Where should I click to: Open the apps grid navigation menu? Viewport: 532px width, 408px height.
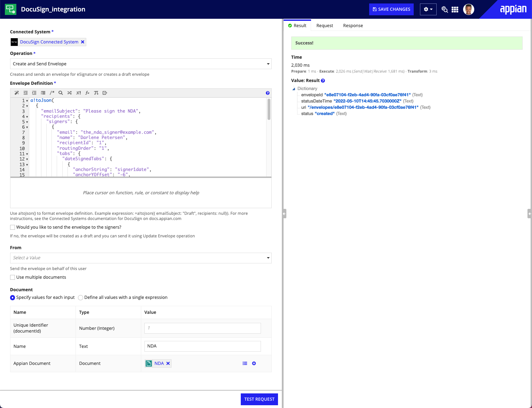coord(455,9)
